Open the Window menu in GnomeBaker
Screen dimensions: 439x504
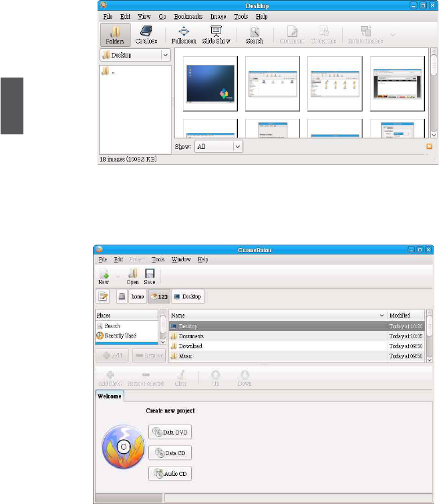coord(181,259)
